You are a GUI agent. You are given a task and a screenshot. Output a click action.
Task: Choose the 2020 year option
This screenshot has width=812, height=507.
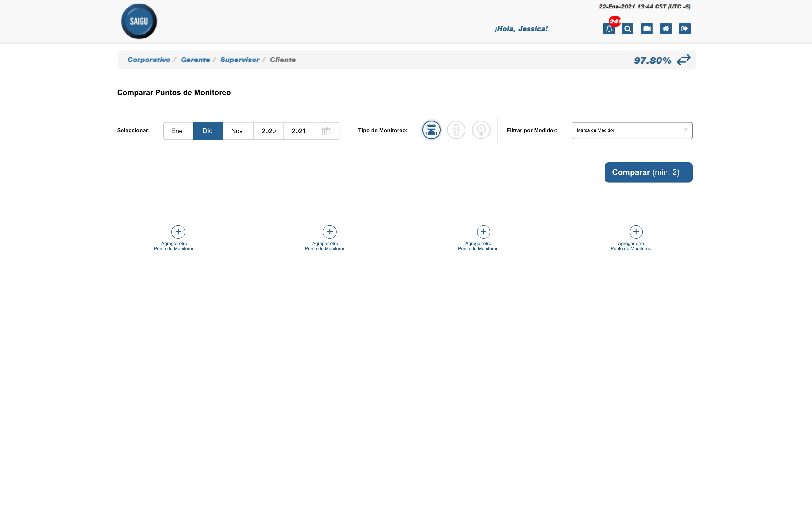[x=268, y=131]
